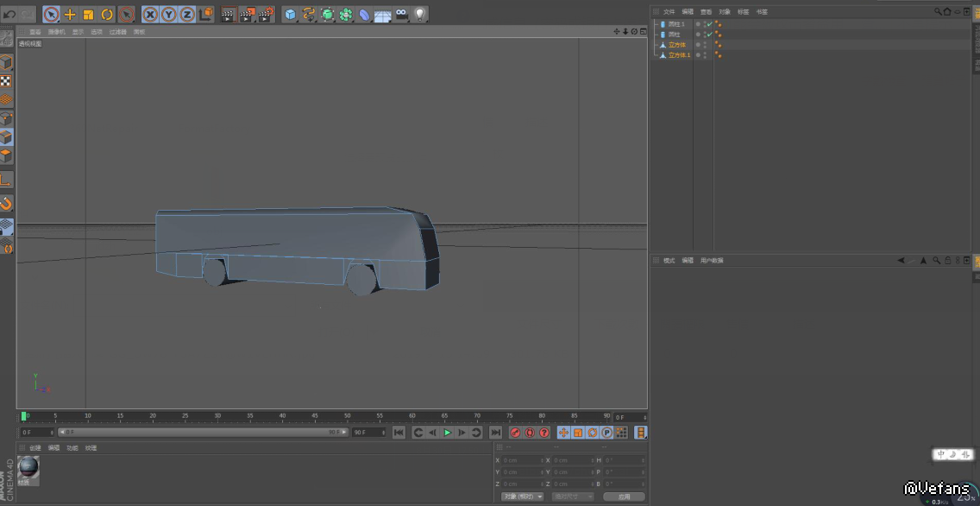Open the 对象(相对) coordinate mode dropdown
Screen dimensions: 980x506
click(523, 497)
